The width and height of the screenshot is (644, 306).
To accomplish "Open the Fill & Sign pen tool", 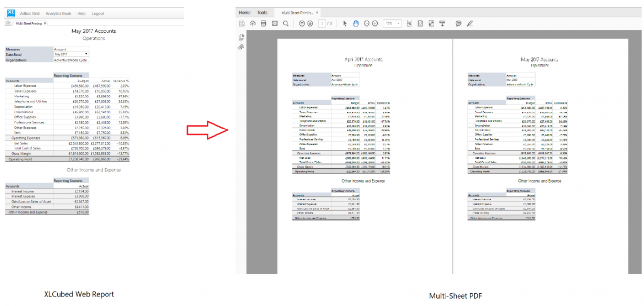I will click(468, 23).
